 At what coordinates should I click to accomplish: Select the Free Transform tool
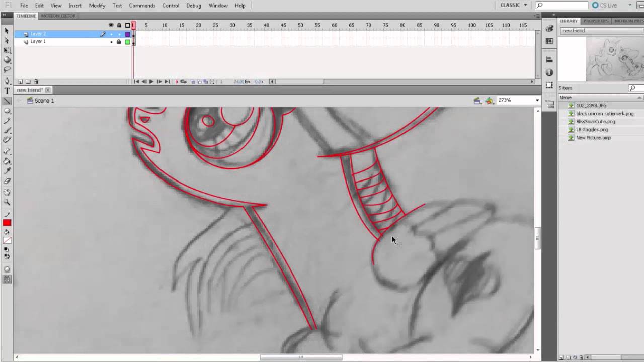click(x=7, y=50)
